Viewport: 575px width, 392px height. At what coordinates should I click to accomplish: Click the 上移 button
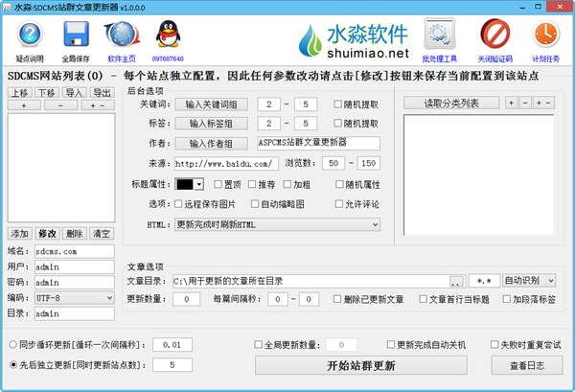(20, 92)
